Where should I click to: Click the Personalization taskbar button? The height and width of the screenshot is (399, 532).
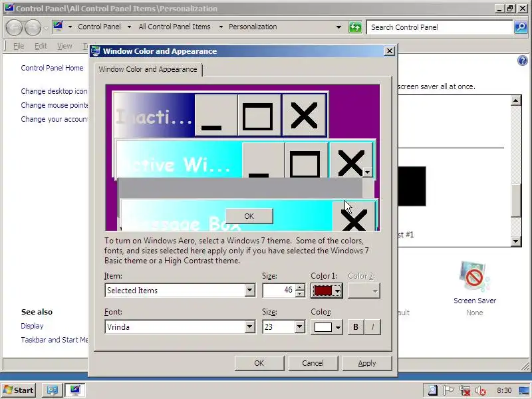75,390
